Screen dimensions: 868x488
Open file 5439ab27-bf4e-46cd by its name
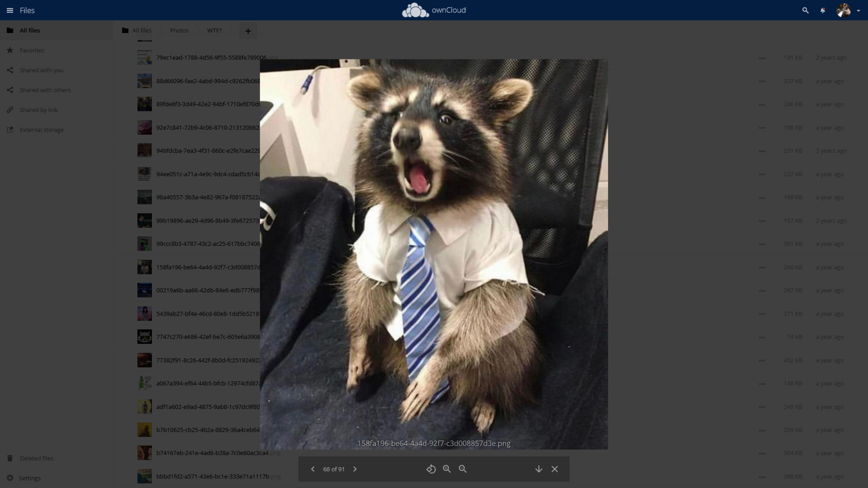coord(208,313)
